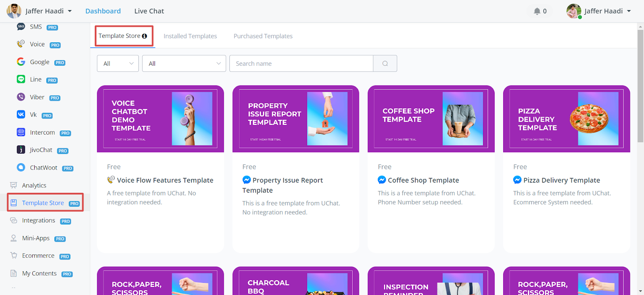The image size is (644, 295).
Task: Click the Integrations icon in sidebar
Action: coord(14,220)
